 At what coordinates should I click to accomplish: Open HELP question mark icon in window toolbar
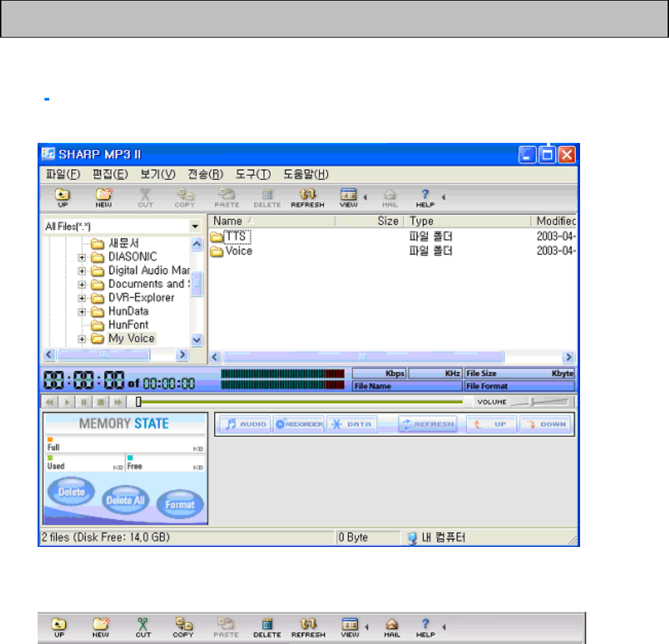425,198
